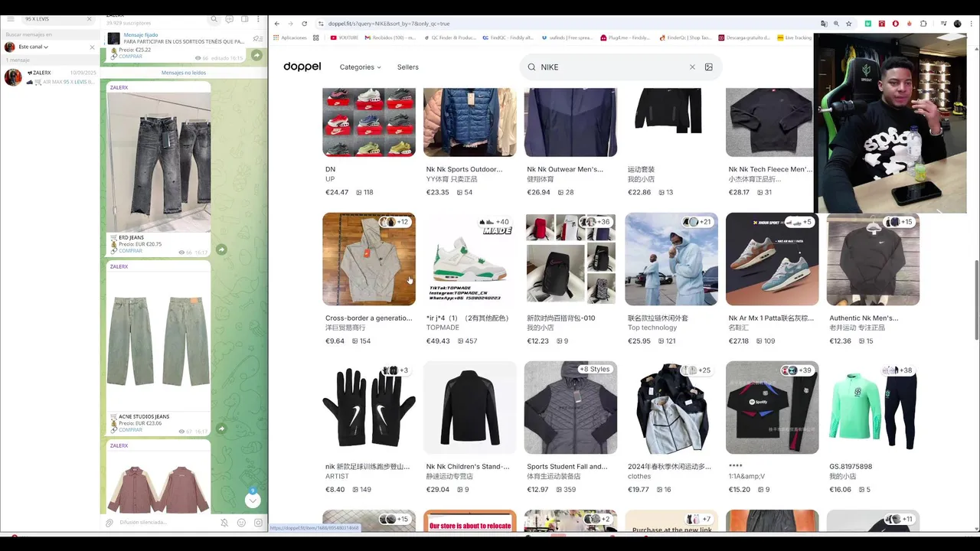Open 'Sports Student Fall and...' listing
980x551 pixels.
(567, 466)
